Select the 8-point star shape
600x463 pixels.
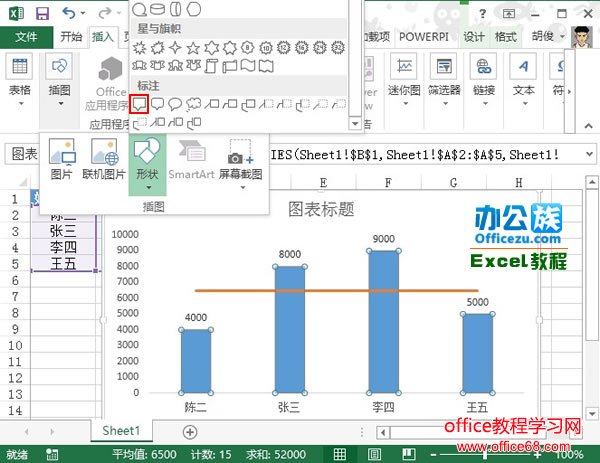click(248, 48)
